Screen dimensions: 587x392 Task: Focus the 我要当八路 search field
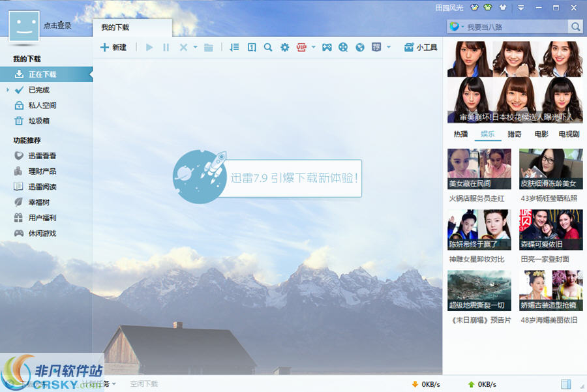point(517,27)
